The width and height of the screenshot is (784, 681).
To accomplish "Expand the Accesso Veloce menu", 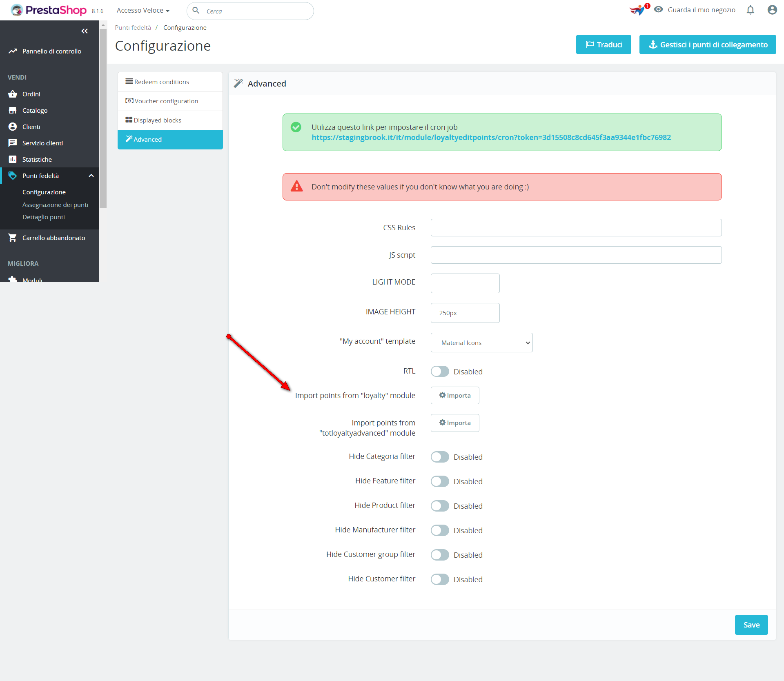I will pyautogui.click(x=143, y=11).
